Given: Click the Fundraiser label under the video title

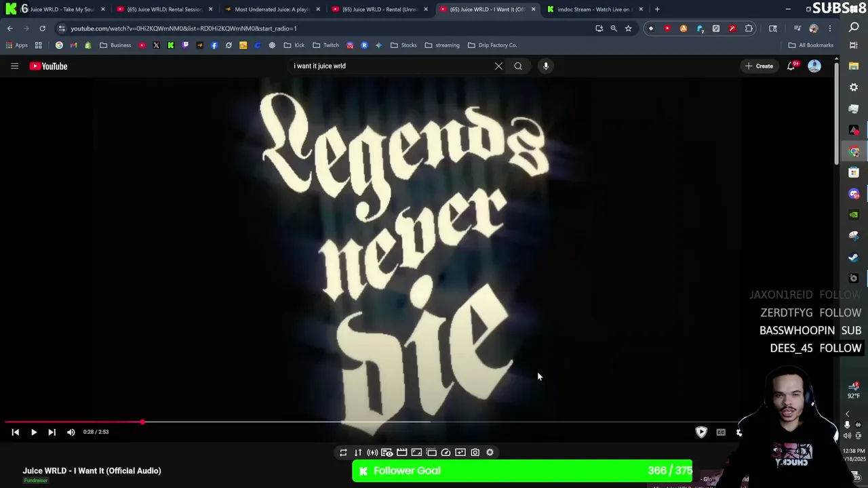Looking at the screenshot, I should point(36,481).
